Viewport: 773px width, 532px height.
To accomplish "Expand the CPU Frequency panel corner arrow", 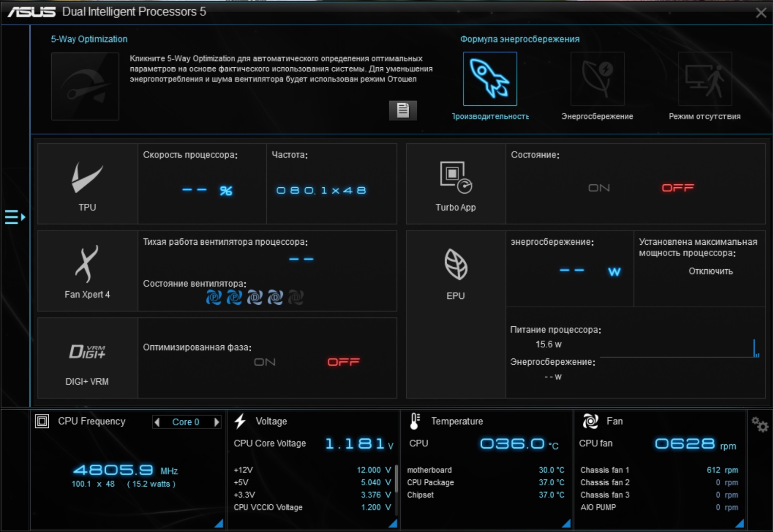I will click(x=218, y=523).
